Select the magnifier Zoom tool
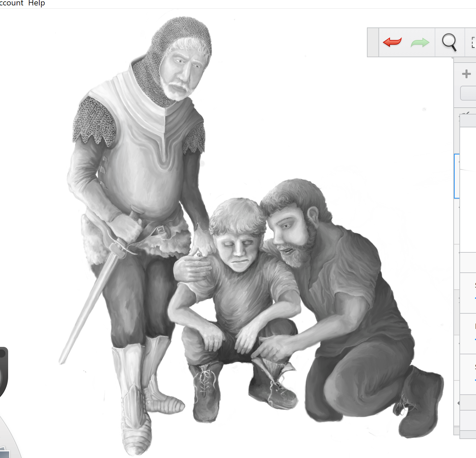 (449, 42)
